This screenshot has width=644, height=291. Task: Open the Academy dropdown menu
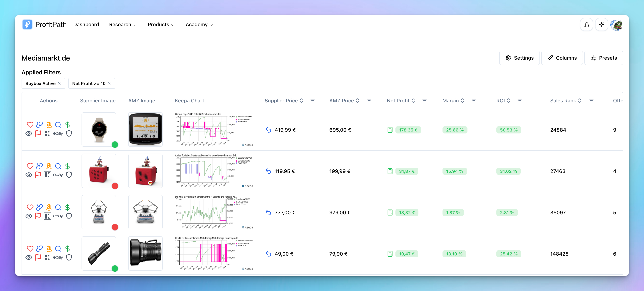click(199, 24)
